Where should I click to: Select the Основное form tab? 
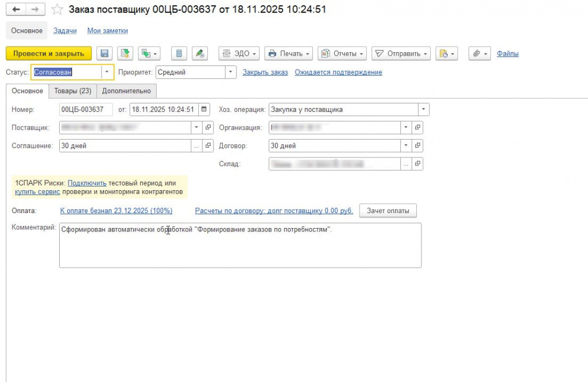pyautogui.click(x=28, y=91)
